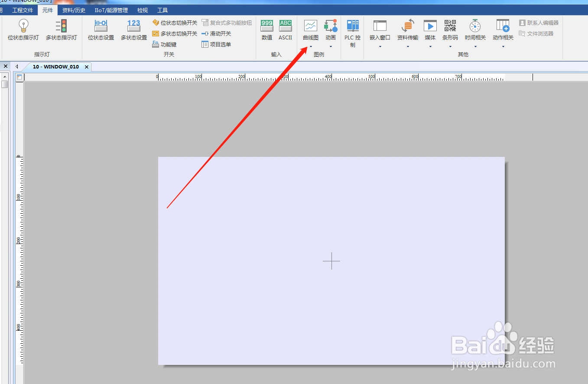Insert an ASCII input object
This screenshot has width=588, height=384.
click(x=286, y=29)
